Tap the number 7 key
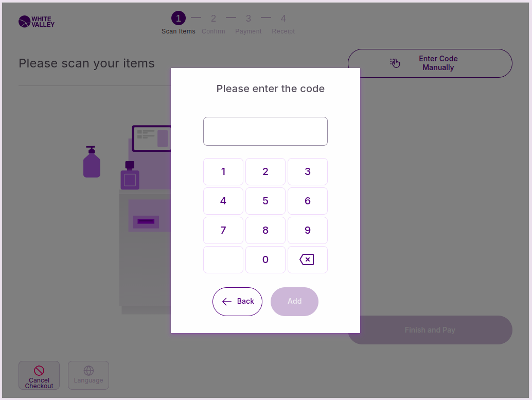The width and height of the screenshot is (532, 400). (223, 230)
